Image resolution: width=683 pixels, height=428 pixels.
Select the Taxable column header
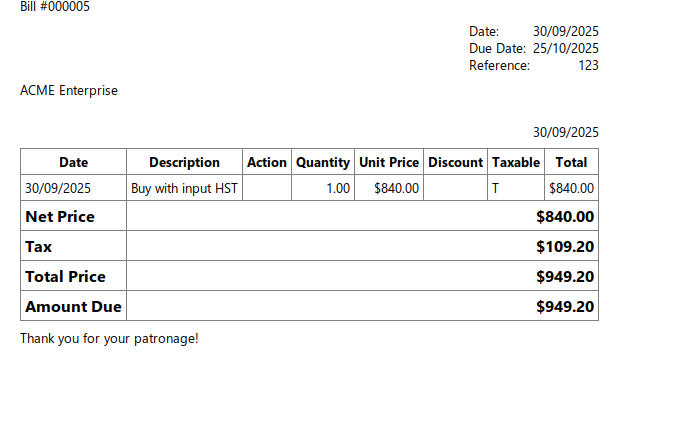(516, 162)
